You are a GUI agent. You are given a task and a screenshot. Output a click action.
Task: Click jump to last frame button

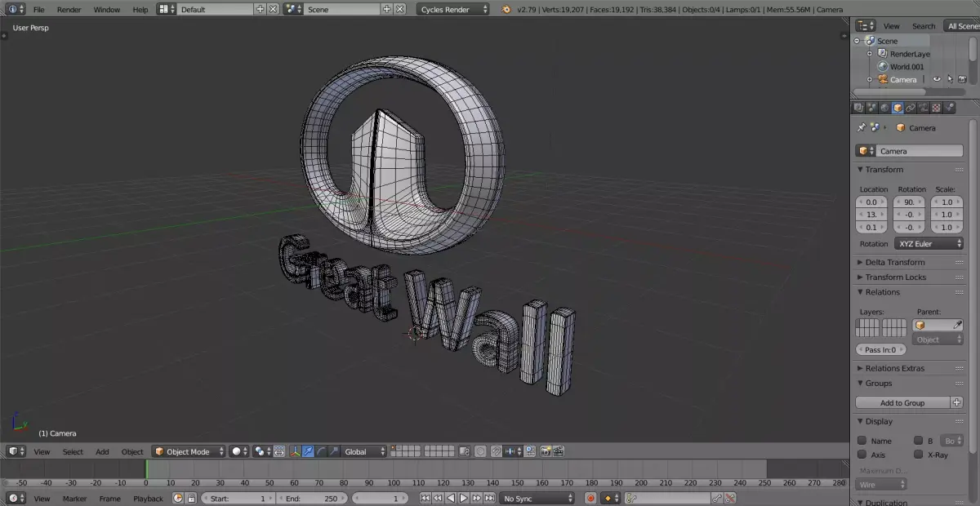coord(489,498)
